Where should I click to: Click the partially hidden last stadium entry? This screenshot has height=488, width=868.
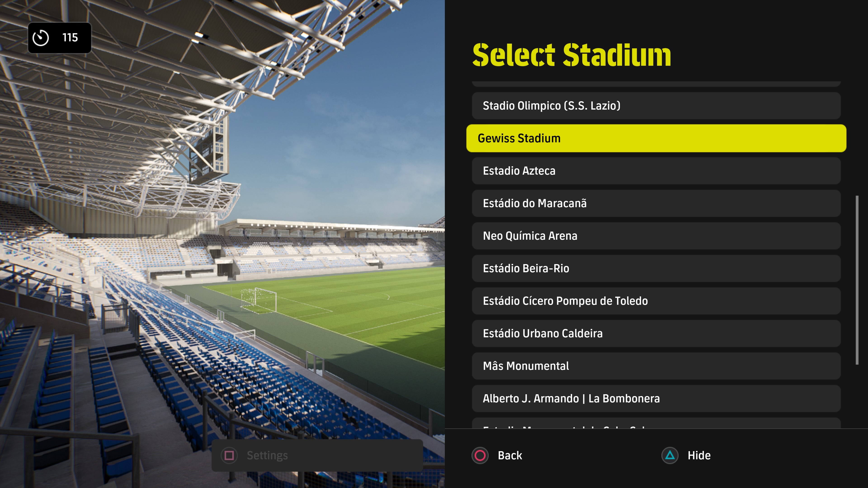656,424
